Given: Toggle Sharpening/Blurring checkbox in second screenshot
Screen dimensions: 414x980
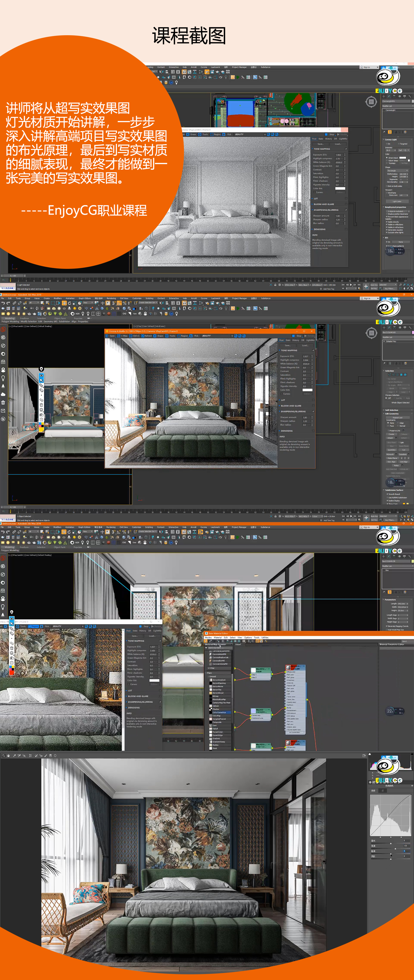Looking at the screenshot, I should 313,411.
